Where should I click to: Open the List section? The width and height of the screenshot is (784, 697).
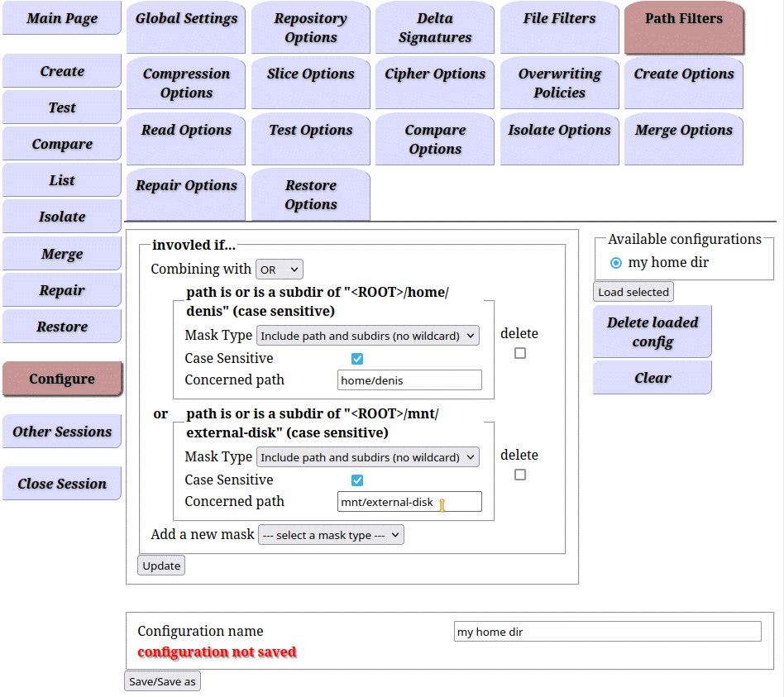point(61,180)
